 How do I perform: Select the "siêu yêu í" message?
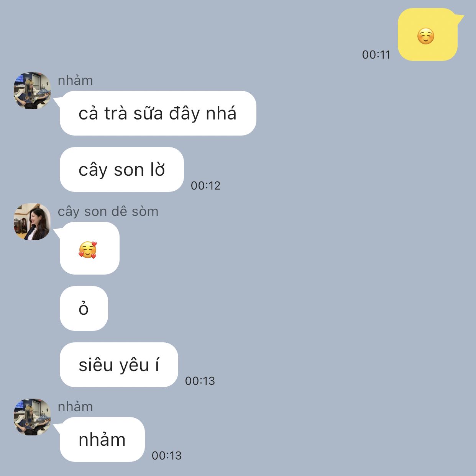[x=119, y=365]
